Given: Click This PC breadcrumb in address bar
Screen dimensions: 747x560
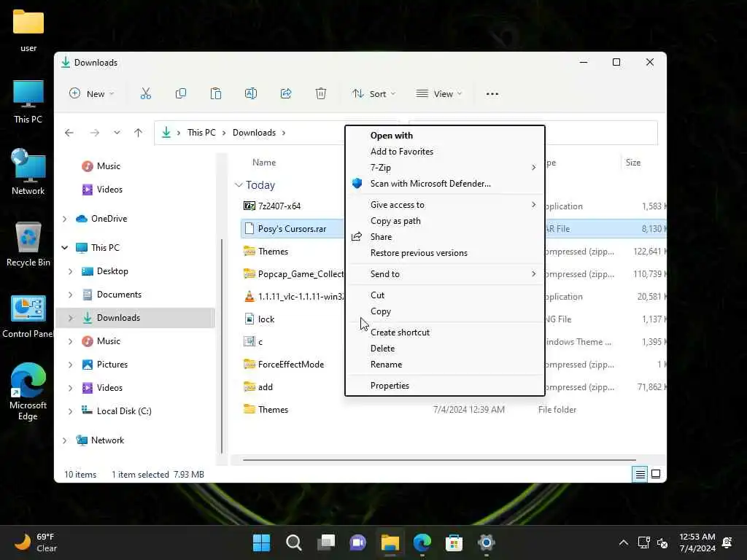Looking at the screenshot, I should coord(201,133).
